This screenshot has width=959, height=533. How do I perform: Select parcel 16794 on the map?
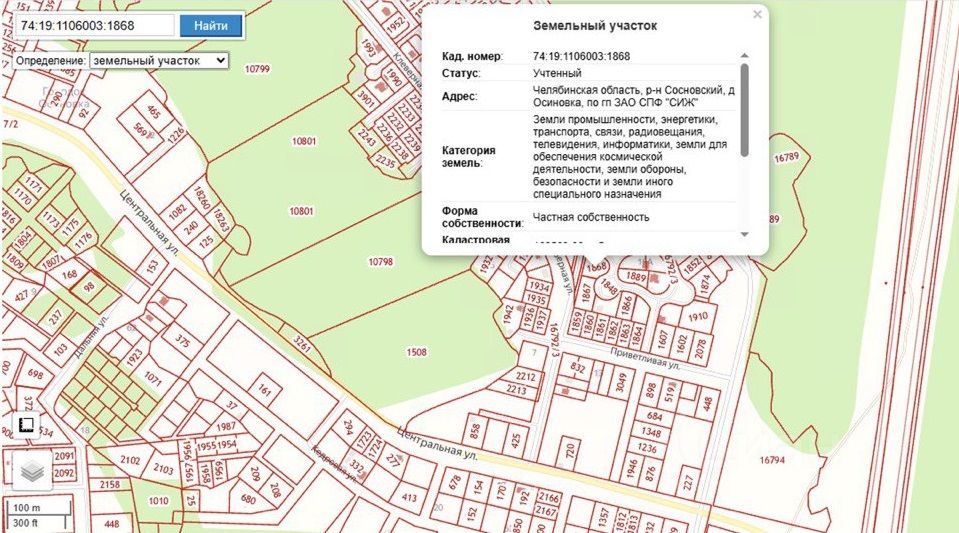coord(772,460)
